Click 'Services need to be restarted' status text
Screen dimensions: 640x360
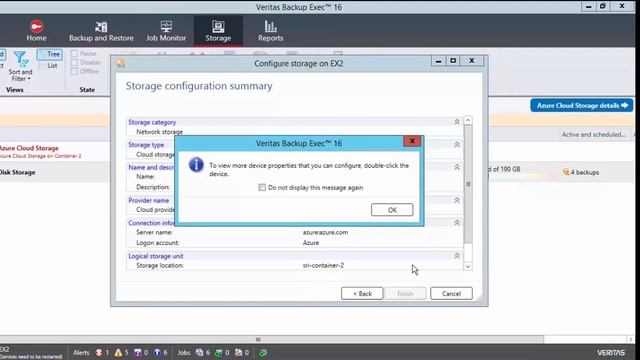(31, 357)
